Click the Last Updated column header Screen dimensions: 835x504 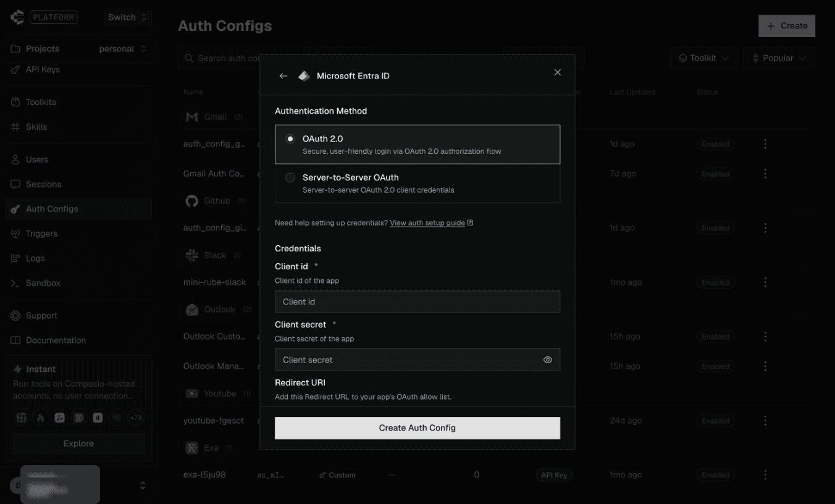click(x=632, y=92)
